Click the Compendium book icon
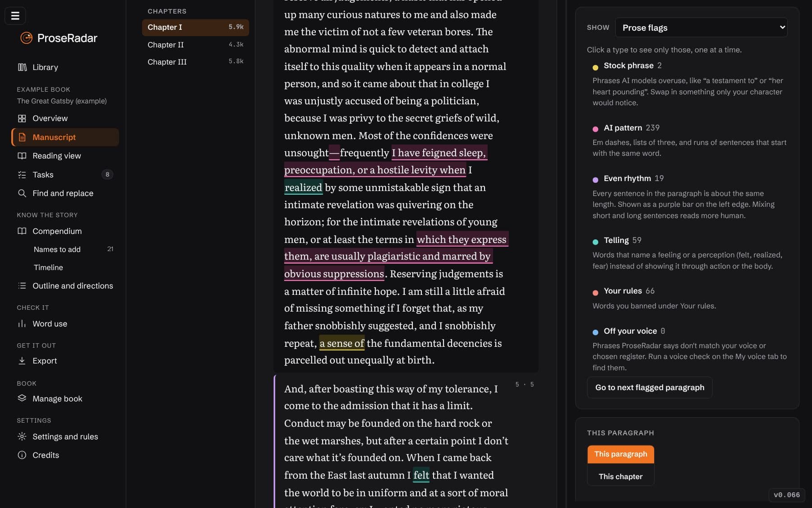This screenshot has height=508, width=812. coord(22,231)
